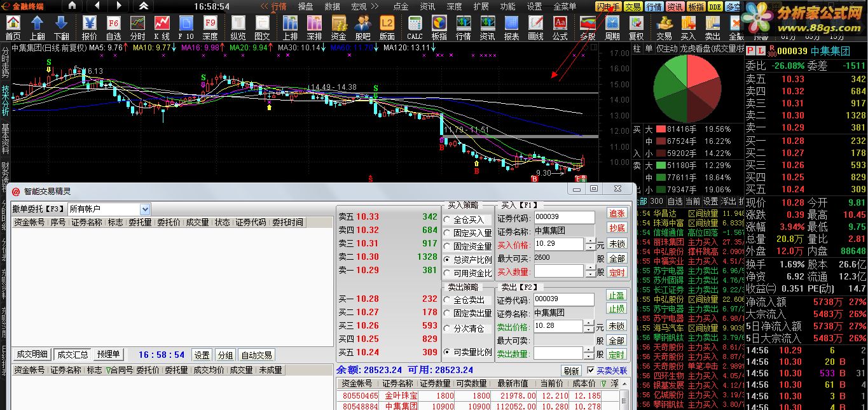This screenshot has width=868, height=410.
Task: Click the 买入数量 input field
Action: (558, 271)
